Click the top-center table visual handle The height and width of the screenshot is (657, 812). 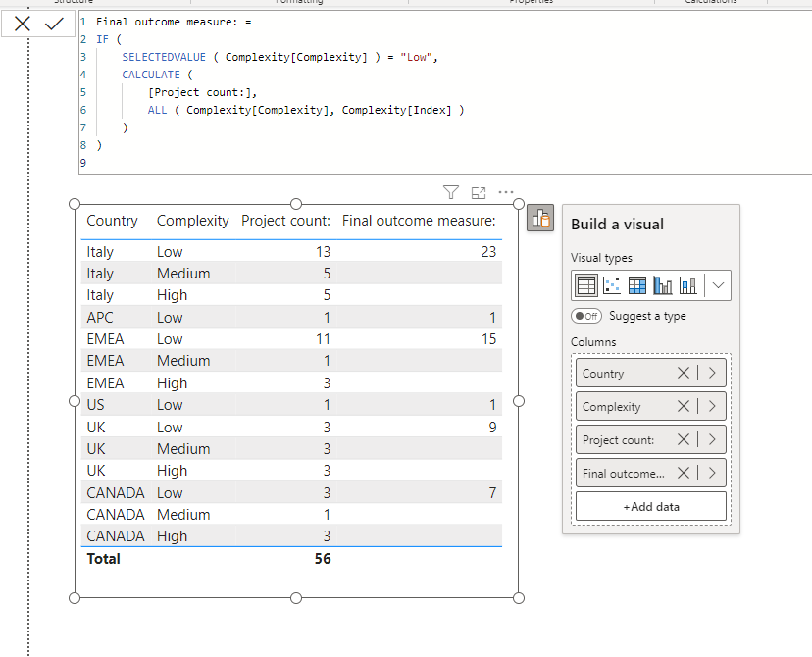(x=296, y=204)
